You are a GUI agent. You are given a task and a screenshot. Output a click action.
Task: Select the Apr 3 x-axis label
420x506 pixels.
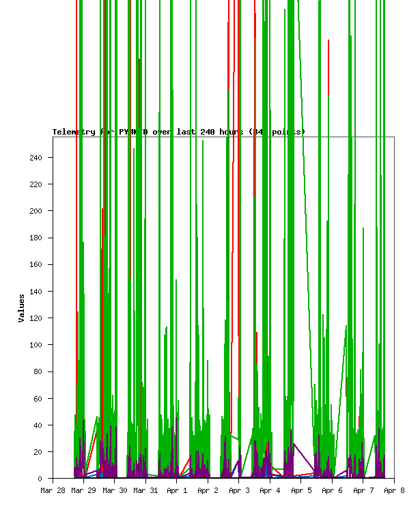coord(239,490)
